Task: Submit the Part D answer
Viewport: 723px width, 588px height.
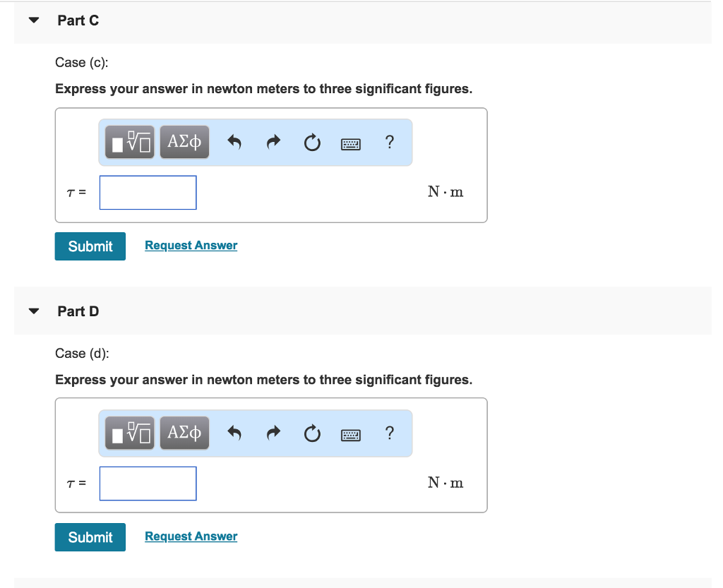Action: click(90, 536)
